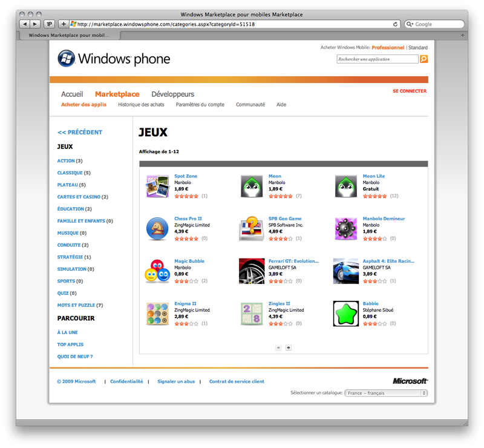Viewport: 484px width, 448px height.
Task: Open the ACTION (3) category
Action: pos(70,160)
